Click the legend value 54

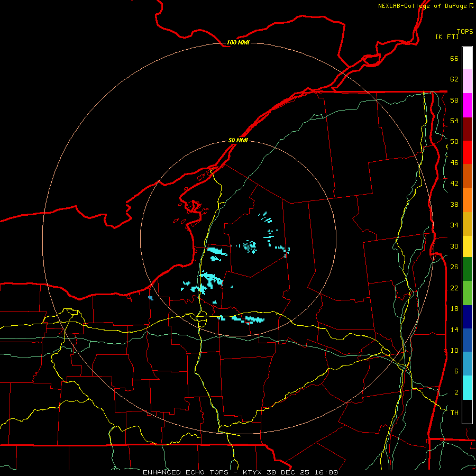click(x=454, y=121)
